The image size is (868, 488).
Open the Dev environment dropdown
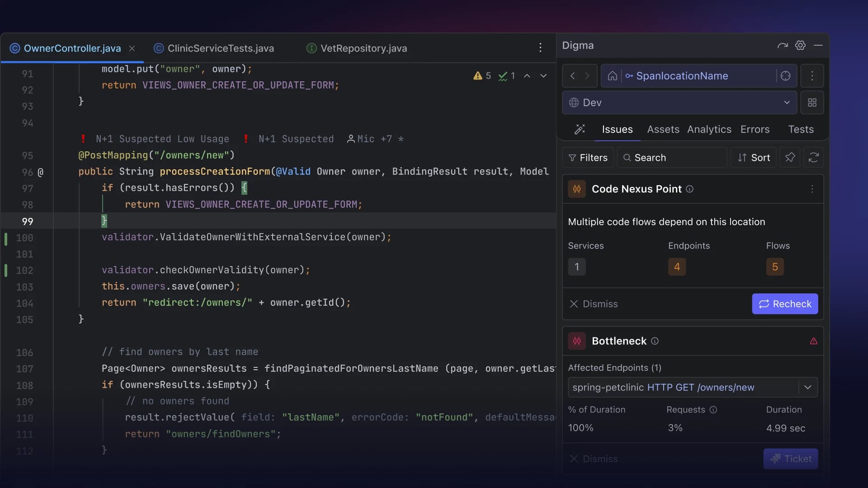click(x=679, y=103)
